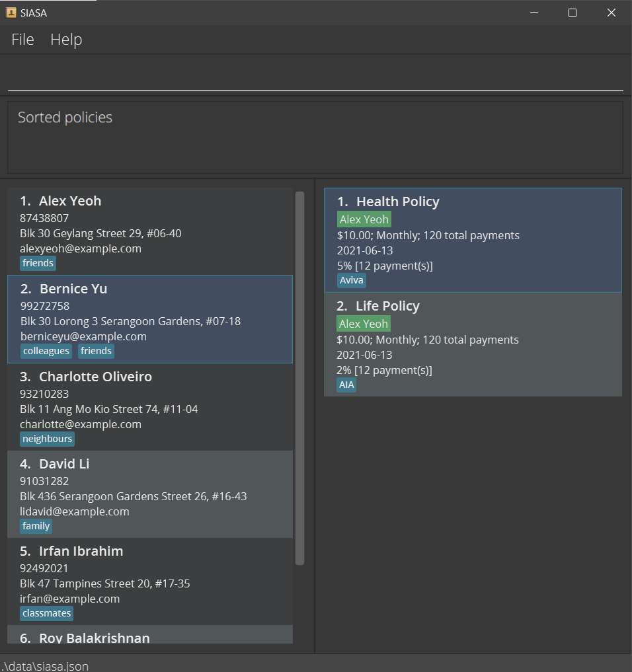Viewport: 632px width, 672px height.
Task: Minimize the SIASA window
Action: click(533, 13)
